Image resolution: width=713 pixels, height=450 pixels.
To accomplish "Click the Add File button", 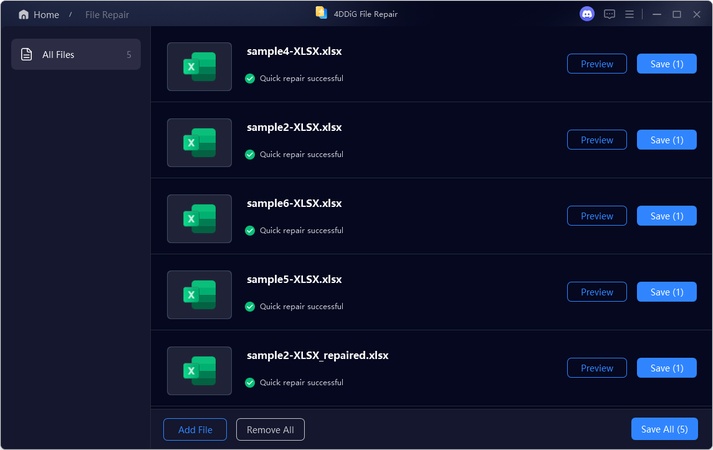I will click(x=195, y=430).
